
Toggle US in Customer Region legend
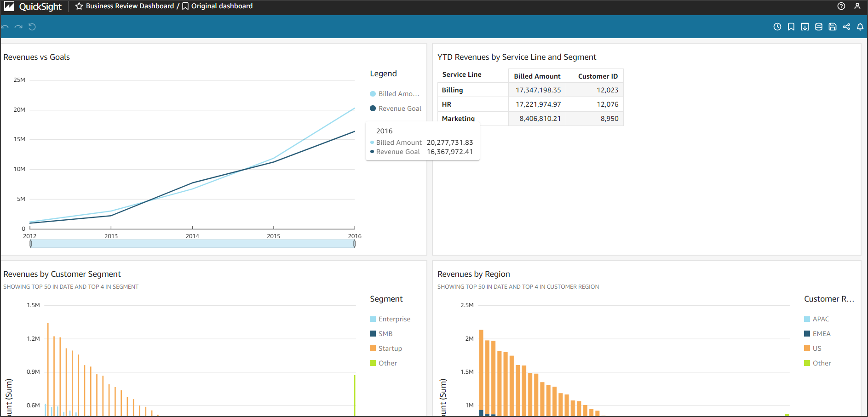point(813,348)
